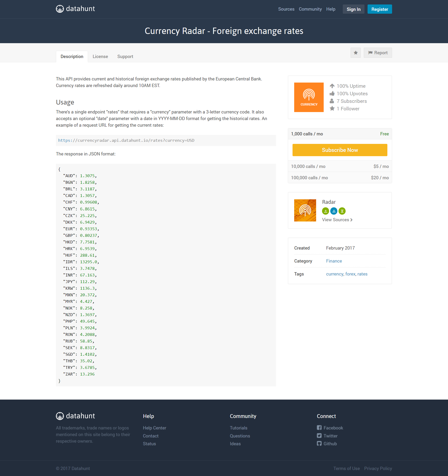448x476 pixels.
Task: Click the Register button
Action: [x=380, y=9]
